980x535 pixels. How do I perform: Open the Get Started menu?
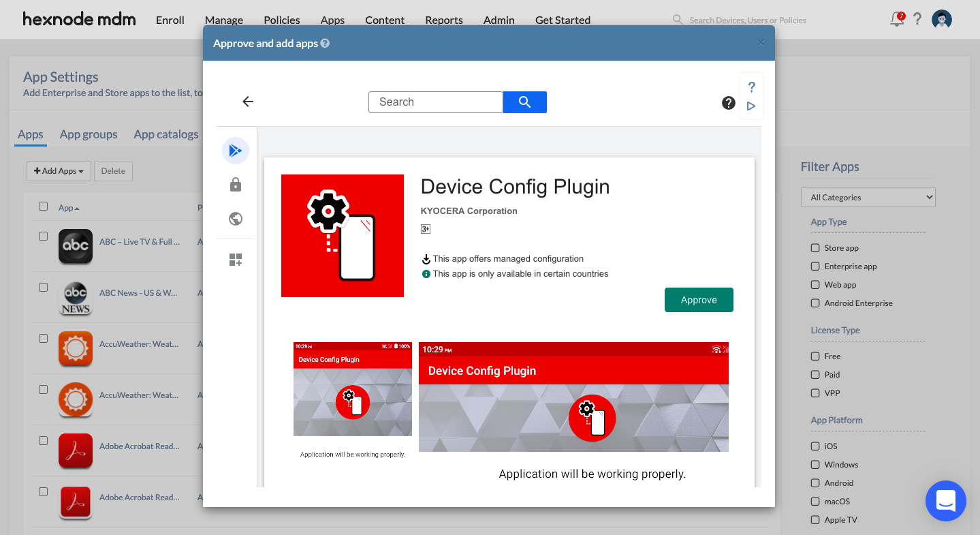tap(563, 20)
